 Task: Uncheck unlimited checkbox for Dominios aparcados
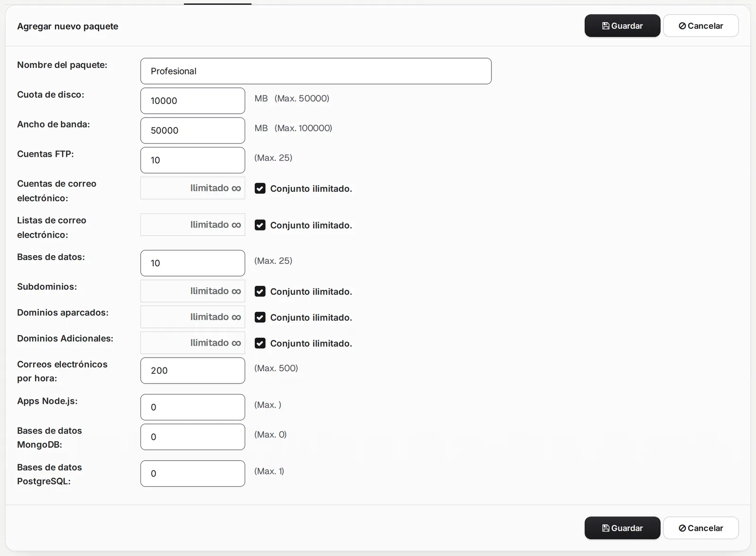[260, 317]
